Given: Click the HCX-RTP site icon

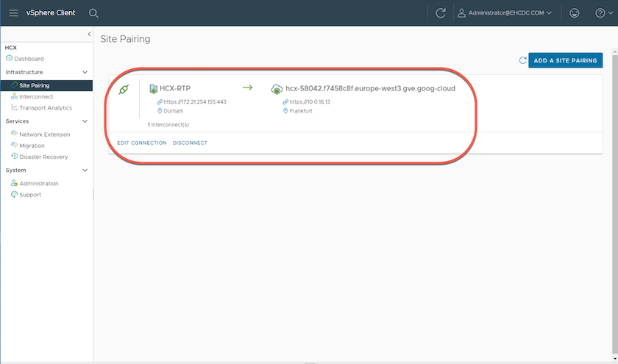Looking at the screenshot, I should click(154, 88).
